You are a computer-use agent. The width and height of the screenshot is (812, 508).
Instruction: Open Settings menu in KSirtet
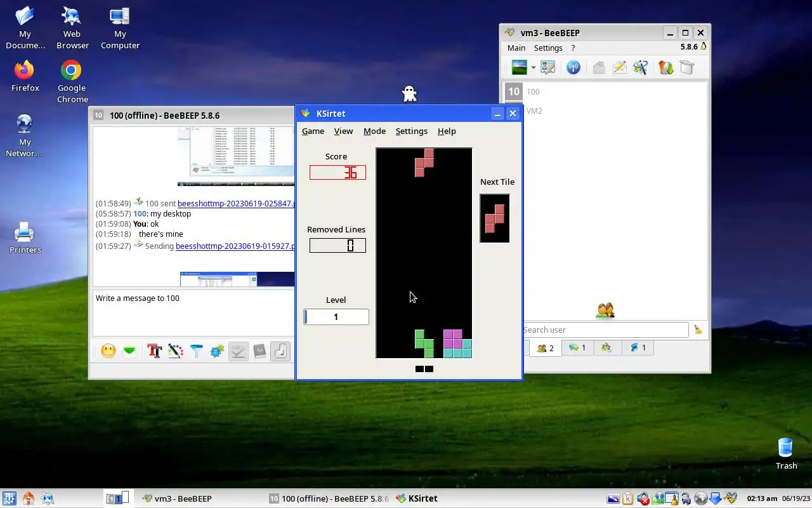(412, 131)
